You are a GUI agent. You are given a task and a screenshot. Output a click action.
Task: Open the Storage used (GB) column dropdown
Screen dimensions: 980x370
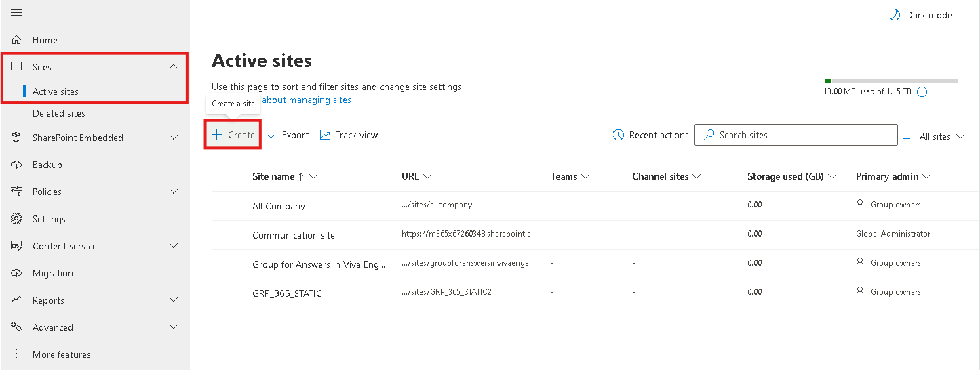tap(832, 176)
